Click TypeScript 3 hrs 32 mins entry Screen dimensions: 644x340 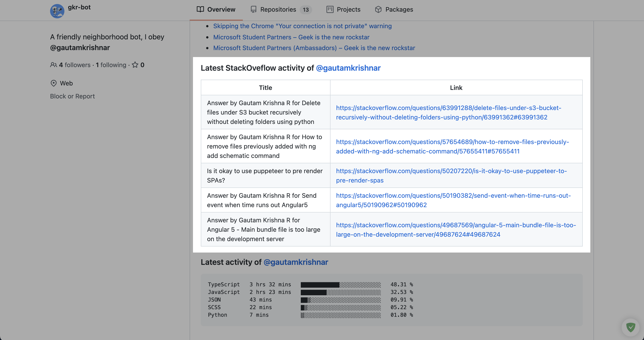[249, 285]
